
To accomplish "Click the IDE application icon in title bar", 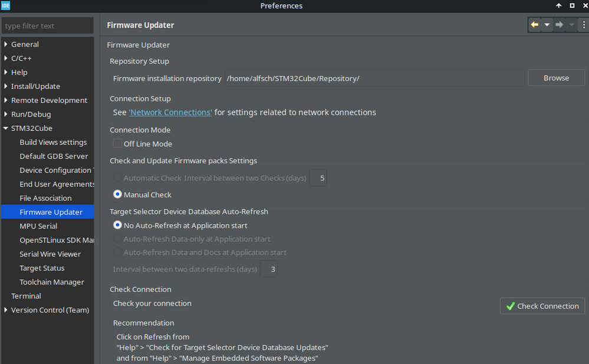I will (6, 6).
